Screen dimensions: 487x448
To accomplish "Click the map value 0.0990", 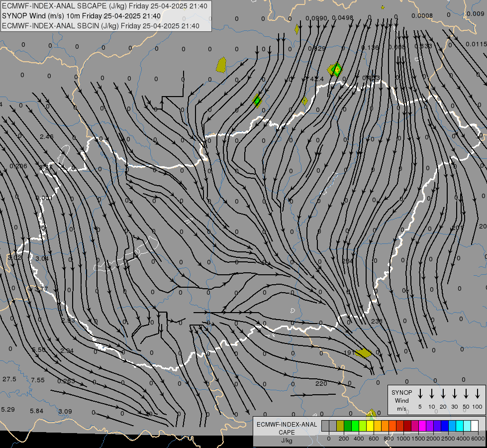I will 316,18.
